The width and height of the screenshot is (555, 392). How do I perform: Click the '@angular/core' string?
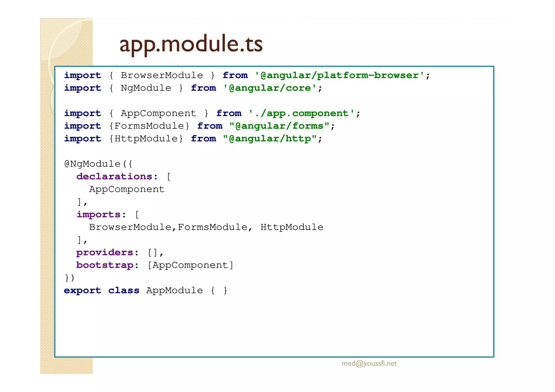click(270, 88)
